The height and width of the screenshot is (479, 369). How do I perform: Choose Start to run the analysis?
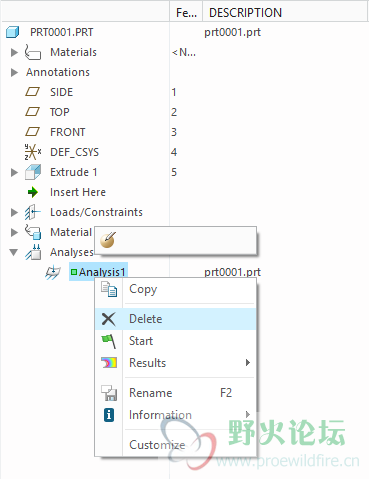pos(176,341)
